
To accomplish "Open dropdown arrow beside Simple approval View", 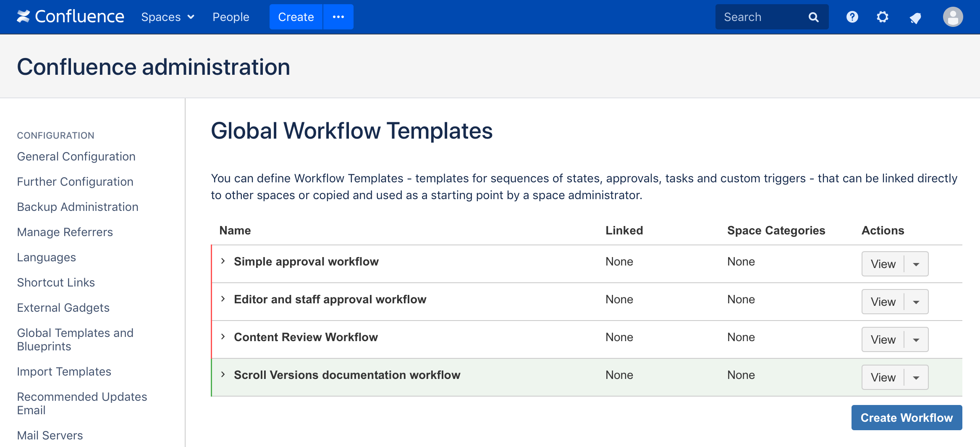I will coord(916,264).
